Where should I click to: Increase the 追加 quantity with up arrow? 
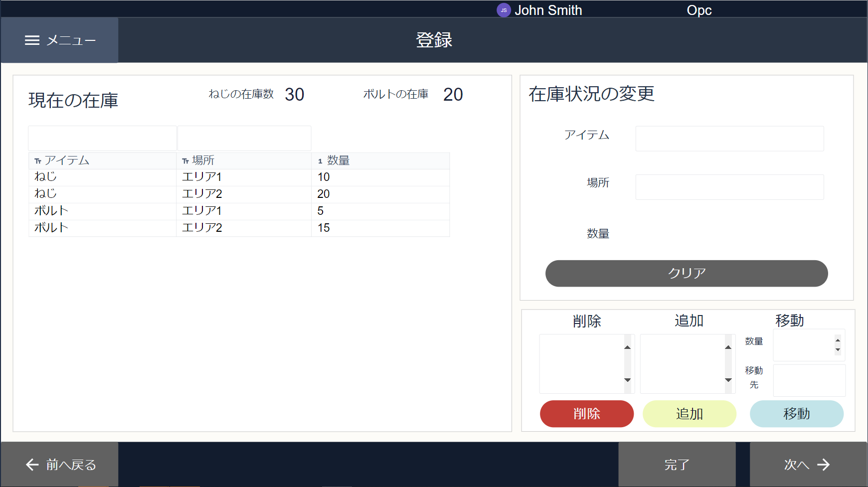pyautogui.click(x=728, y=347)
